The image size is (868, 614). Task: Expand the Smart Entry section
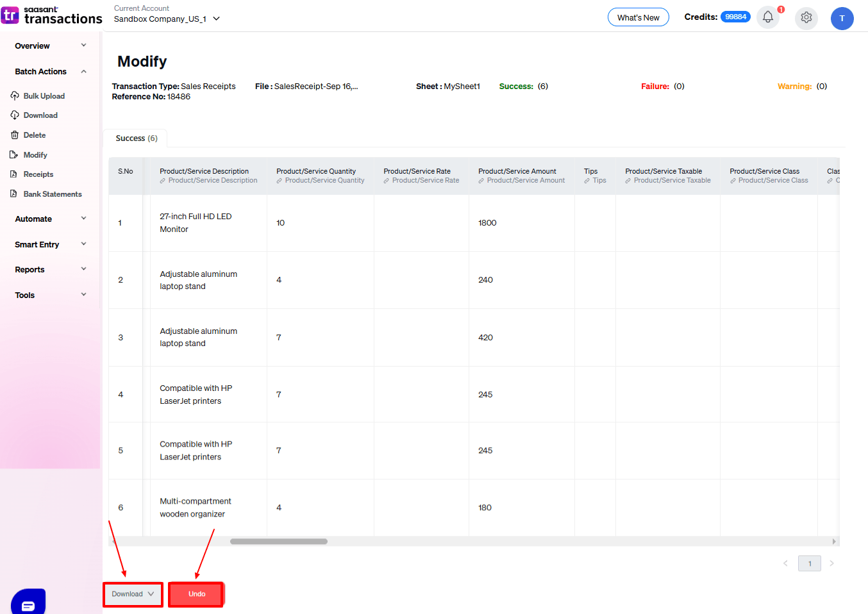coord(83,244)
